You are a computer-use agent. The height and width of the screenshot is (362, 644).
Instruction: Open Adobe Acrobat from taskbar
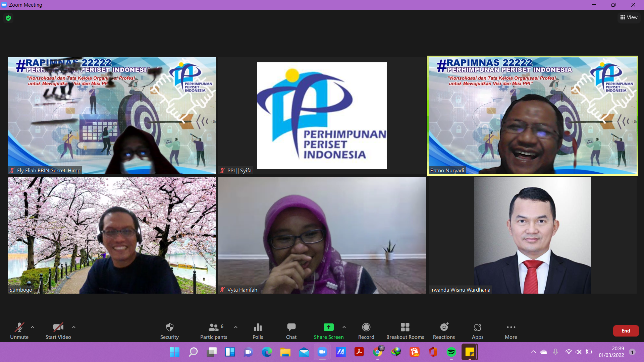point(359,352)
